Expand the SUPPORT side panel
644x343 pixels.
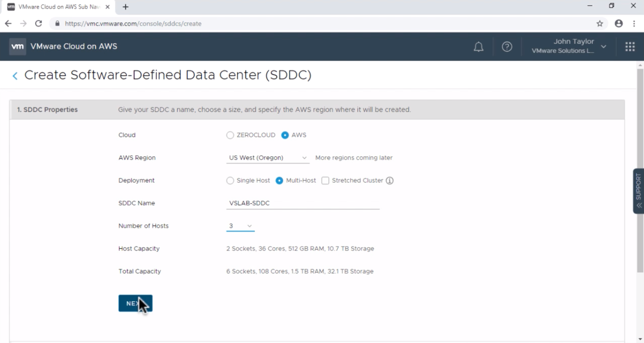click(638, 191)
